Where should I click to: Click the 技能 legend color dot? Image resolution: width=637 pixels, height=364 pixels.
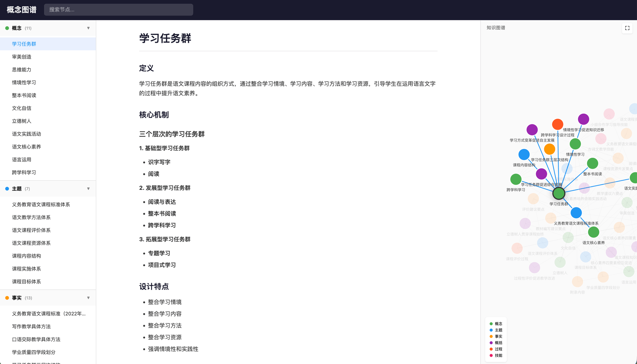(x=491, y=356)
